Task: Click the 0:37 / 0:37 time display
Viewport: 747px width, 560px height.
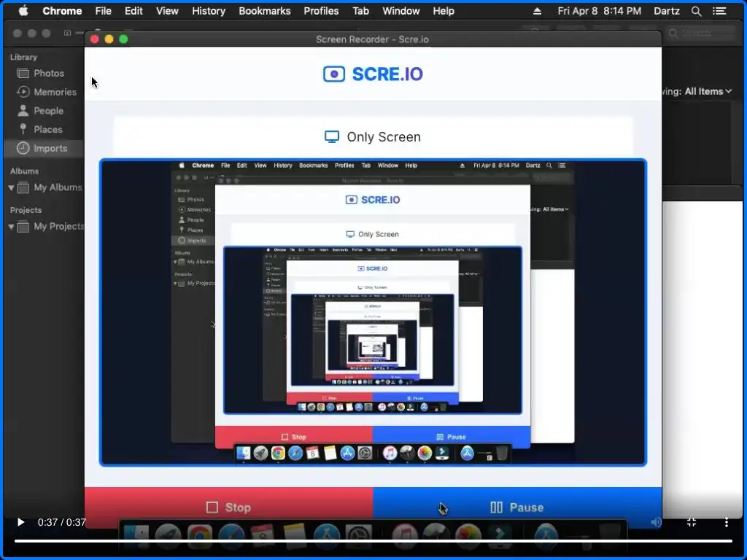Action: click(x=62, y=522)
